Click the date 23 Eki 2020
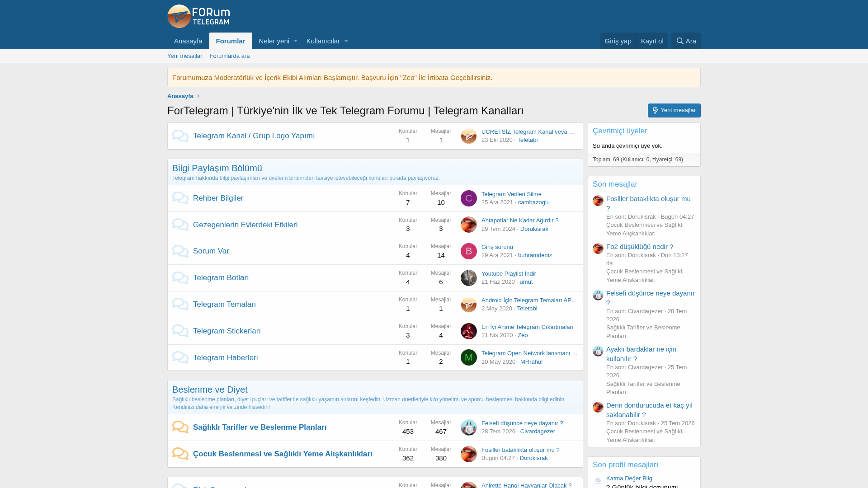 (x=497, y=140)
